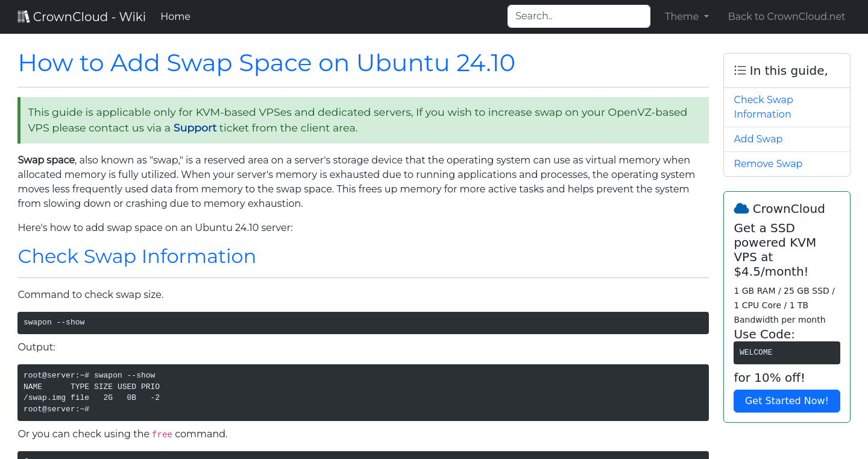Image resolution: width=868 pixels, height=459 pixels.
Task: Click the 'How to Add Swap Space' heading
Action: 266,63
